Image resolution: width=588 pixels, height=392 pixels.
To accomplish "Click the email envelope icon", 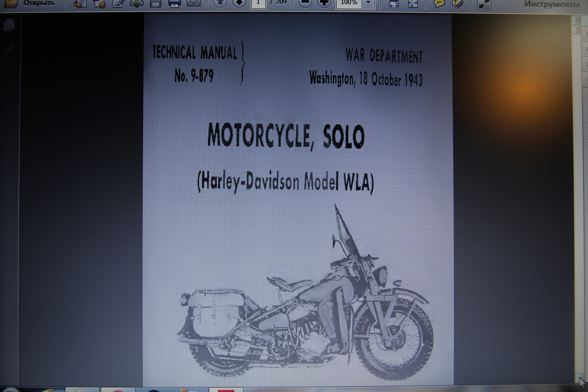I will point(194,3).
